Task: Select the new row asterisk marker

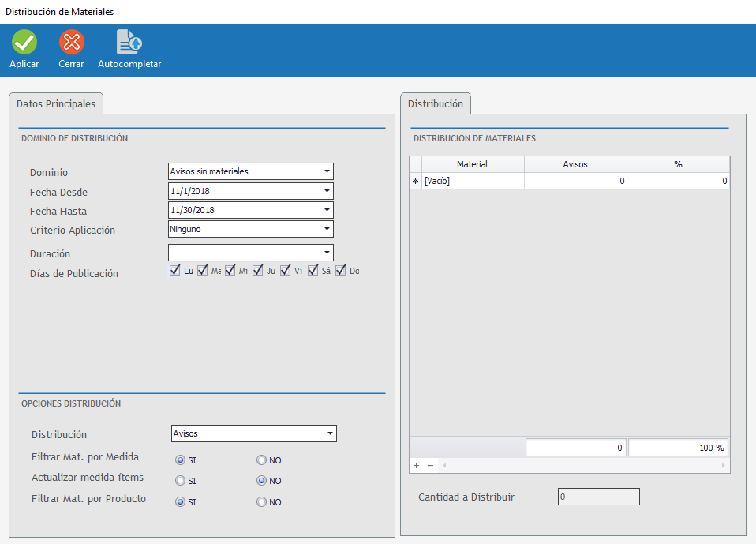Action: (416, 182)
